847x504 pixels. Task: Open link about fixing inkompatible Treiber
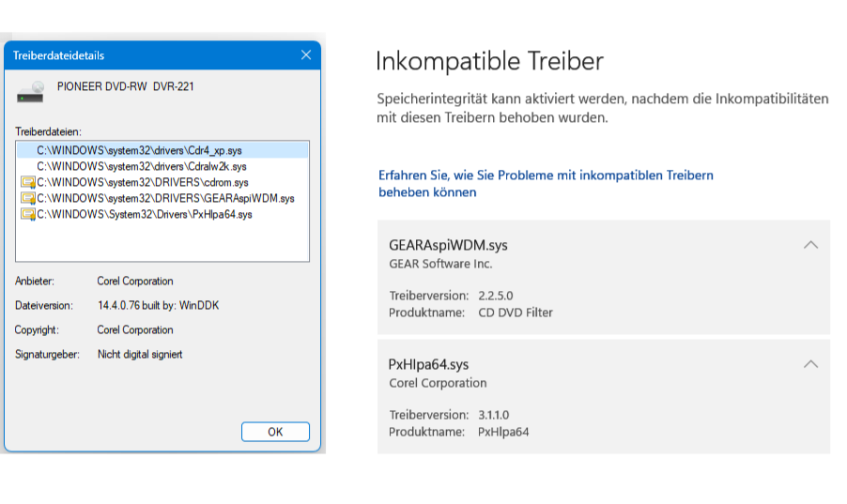(546, 184)
